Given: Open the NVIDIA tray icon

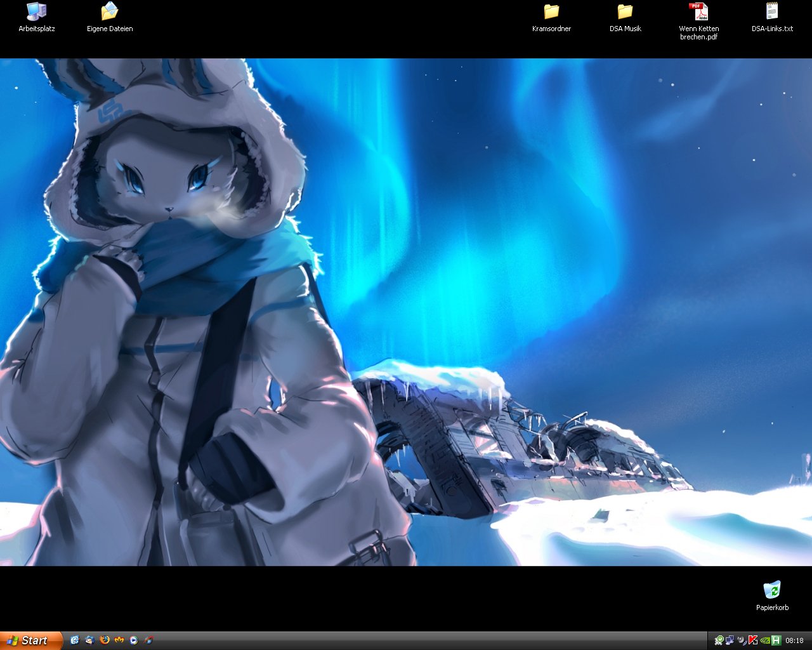Looking at the screenshot, I should 764,640.
